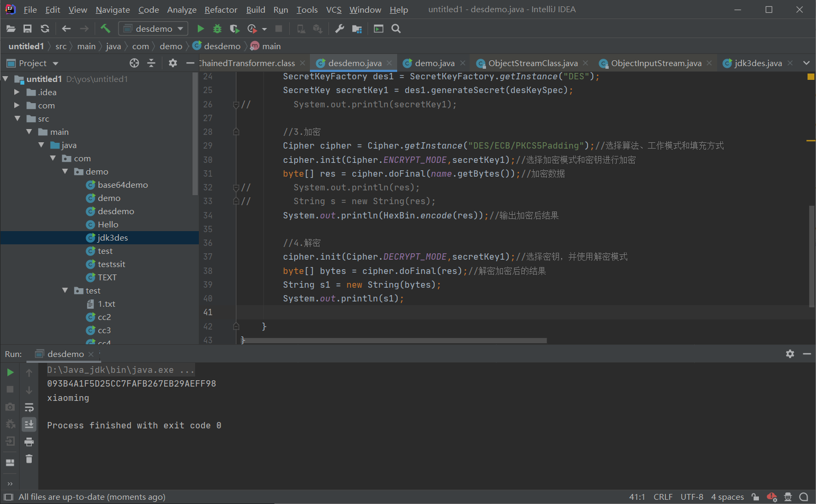Click the Profiler run icon in the toolbar

(252, 29)
